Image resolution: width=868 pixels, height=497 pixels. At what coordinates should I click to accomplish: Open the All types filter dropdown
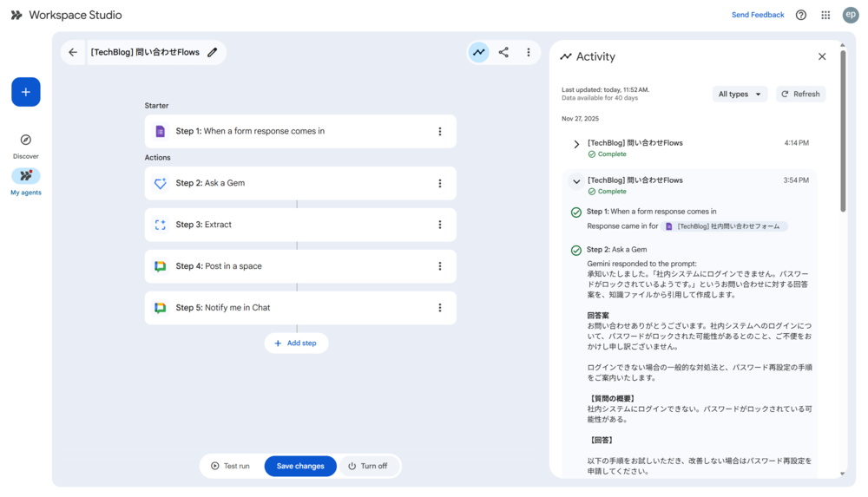[740, 95]
